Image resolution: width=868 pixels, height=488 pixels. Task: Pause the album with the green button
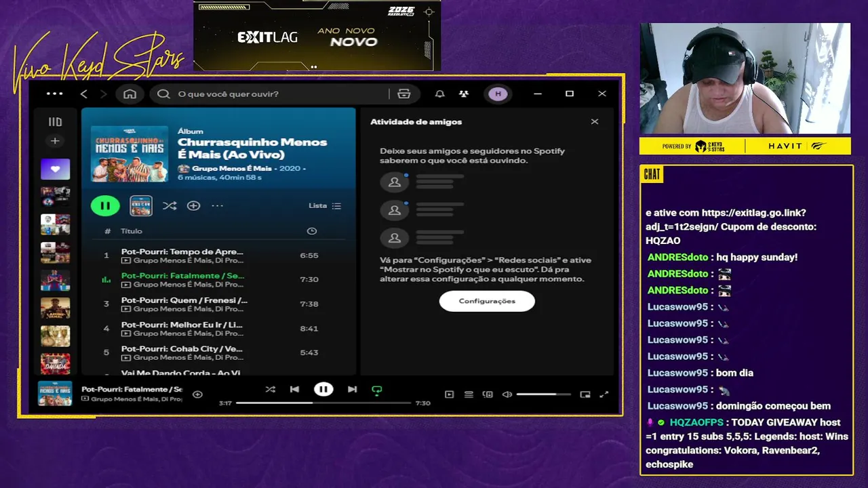point(105,205)
